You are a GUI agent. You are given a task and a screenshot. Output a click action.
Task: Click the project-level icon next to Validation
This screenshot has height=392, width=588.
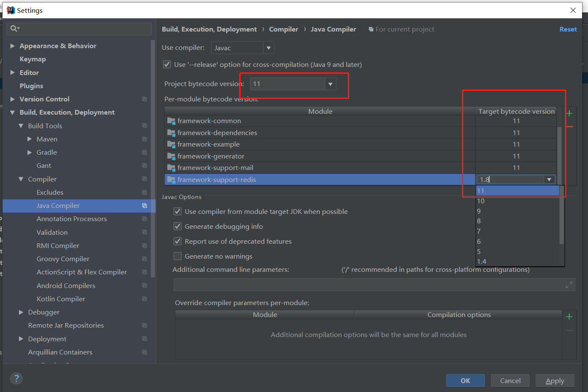pos(144,232)
